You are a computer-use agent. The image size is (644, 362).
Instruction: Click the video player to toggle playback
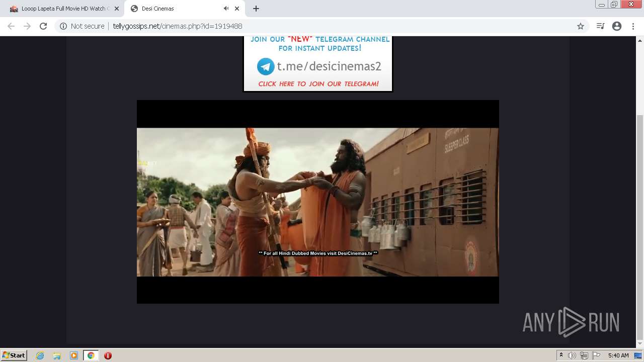(318, 202)
